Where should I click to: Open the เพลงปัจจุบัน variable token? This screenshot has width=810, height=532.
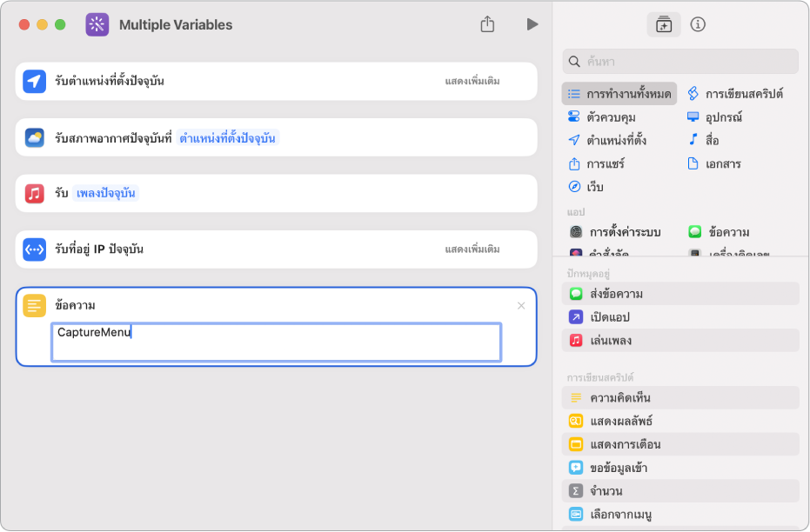104,194
